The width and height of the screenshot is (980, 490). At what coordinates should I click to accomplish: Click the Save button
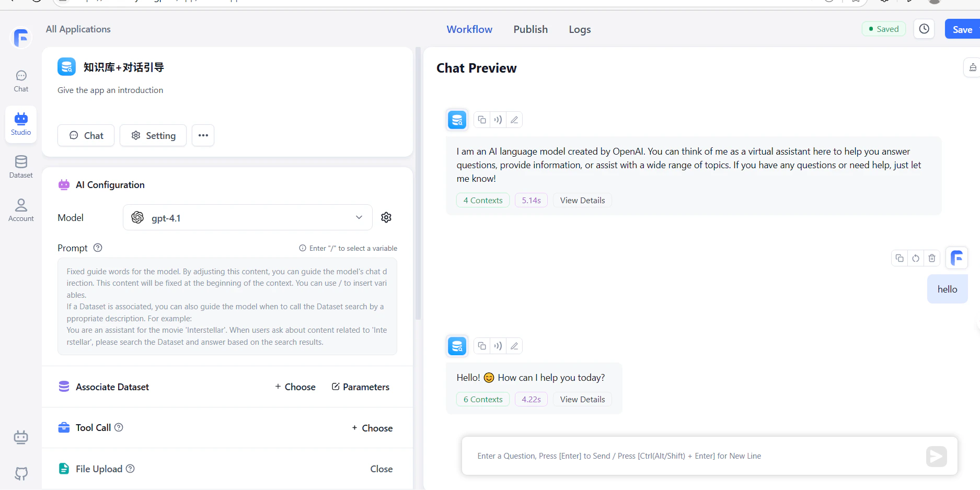click(x=962, y=29)
